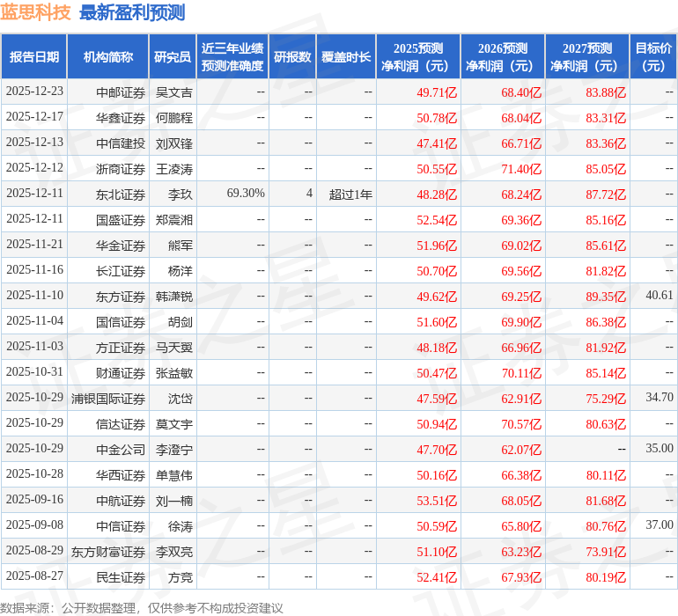Click the 89.35亿 forecast value

coord(606,297)
